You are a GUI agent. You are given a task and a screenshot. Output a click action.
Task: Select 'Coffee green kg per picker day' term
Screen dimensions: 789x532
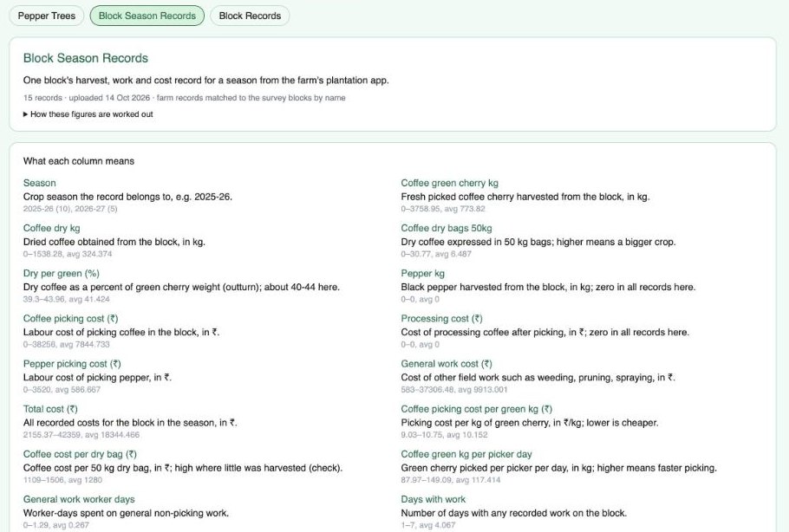click(x=466, y=455)
